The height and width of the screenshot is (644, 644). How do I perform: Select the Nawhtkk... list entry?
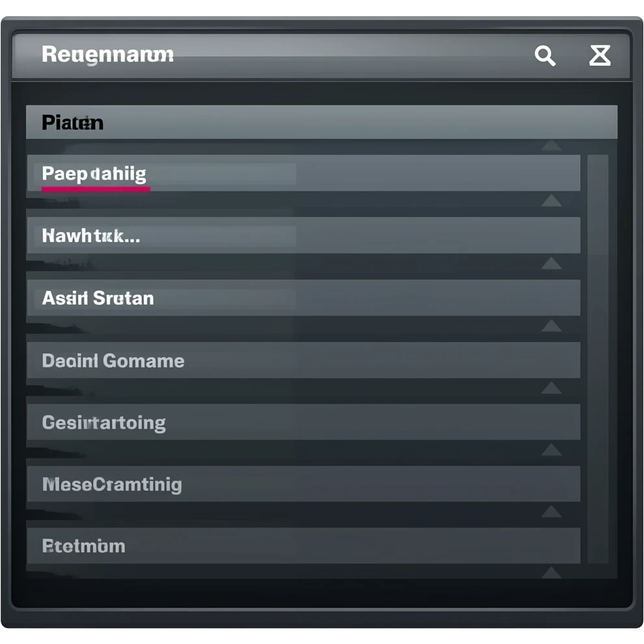coord(303,235)
